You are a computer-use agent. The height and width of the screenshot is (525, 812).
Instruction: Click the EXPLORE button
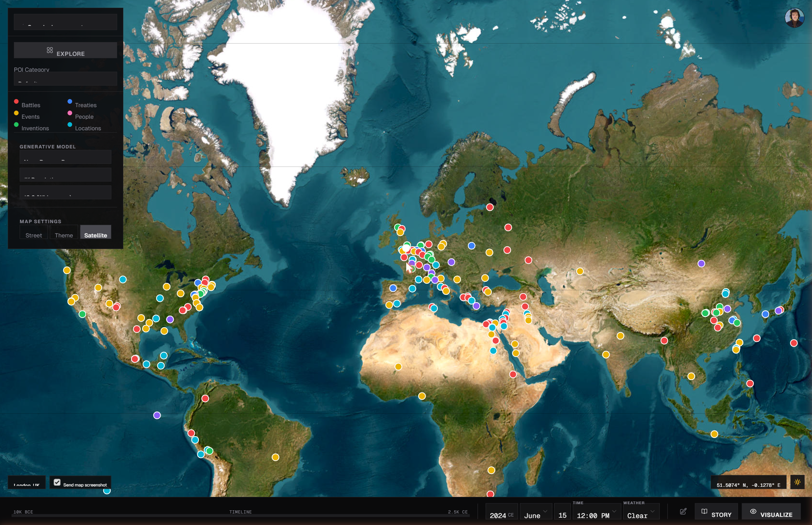pos(66,50)
